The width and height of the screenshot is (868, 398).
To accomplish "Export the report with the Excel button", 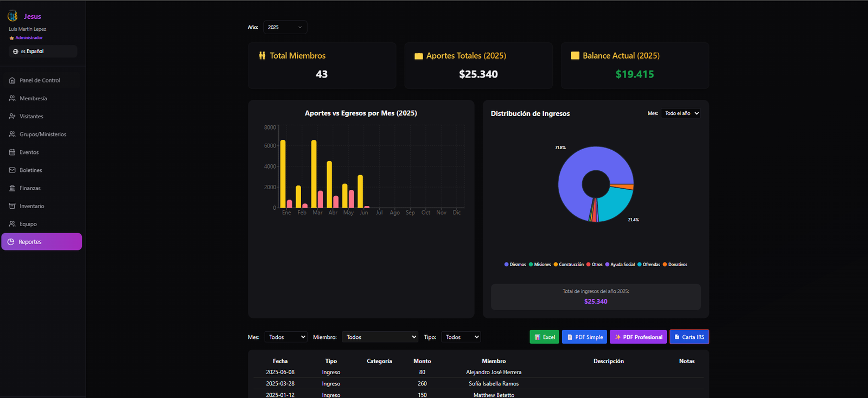I will point(544,337).
